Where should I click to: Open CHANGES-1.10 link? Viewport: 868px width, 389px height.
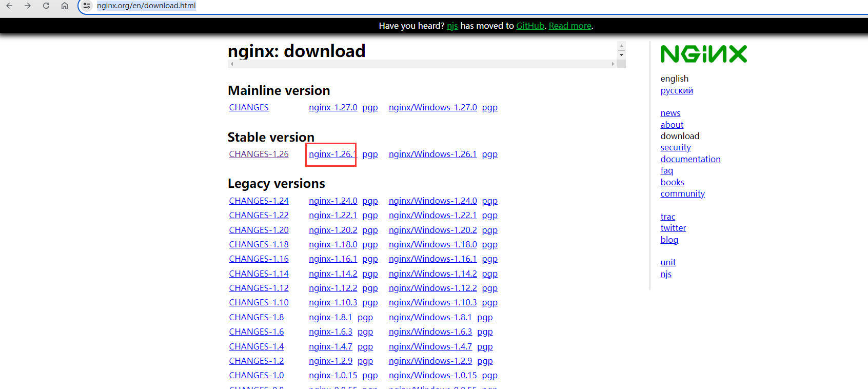point(259,302)
